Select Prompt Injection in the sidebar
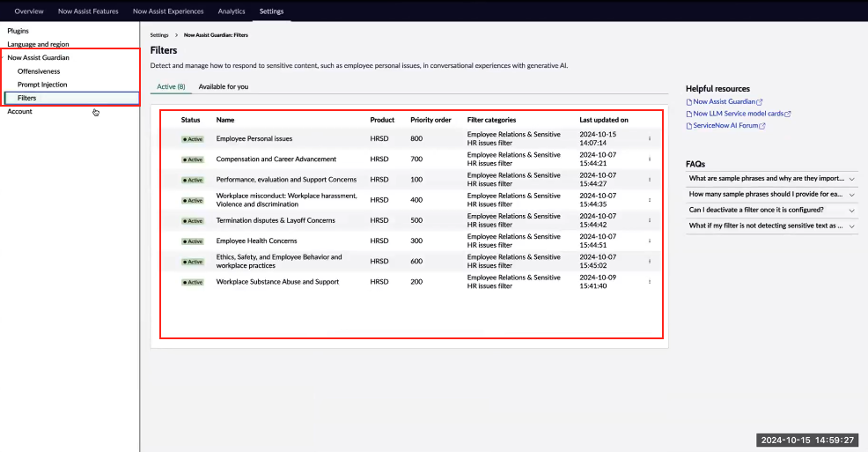Screen dimensions: 868x452 coord(42,85)
